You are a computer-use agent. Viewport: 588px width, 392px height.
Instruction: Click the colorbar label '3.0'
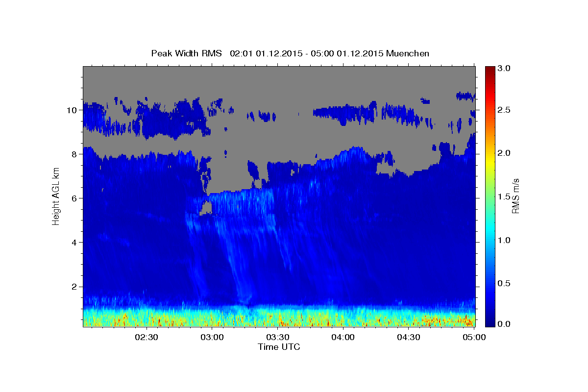pyautogui.click(x=504, y=68)
